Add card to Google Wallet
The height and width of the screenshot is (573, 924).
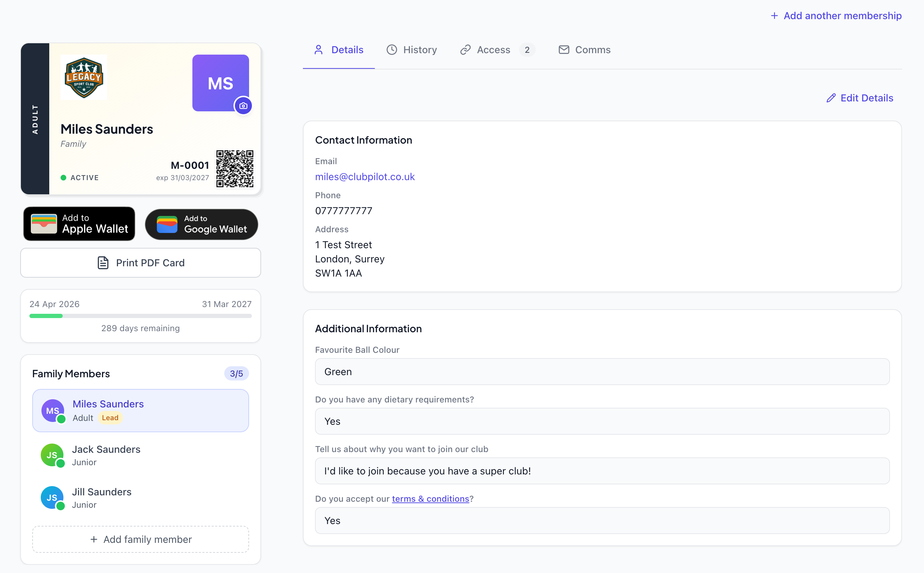click(202, 224)
